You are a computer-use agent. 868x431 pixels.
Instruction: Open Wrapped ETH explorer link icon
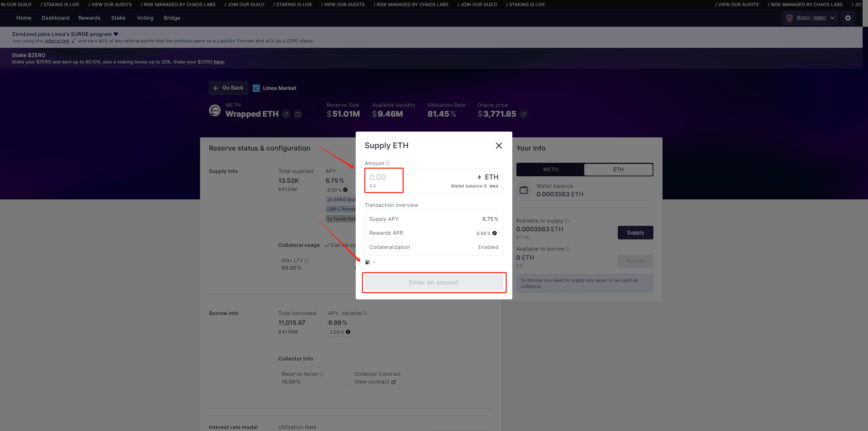286,114
